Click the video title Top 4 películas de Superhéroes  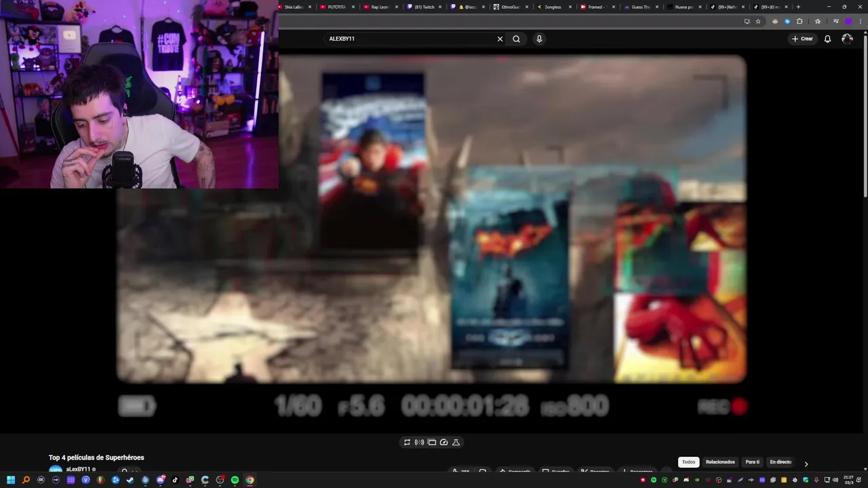click(96, 457)
